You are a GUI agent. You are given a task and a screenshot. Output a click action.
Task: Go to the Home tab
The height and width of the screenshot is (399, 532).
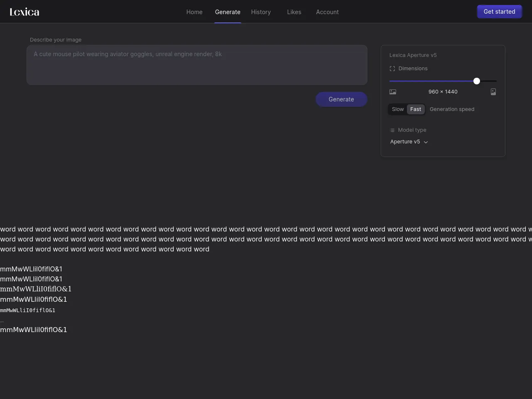pos(195,12)
